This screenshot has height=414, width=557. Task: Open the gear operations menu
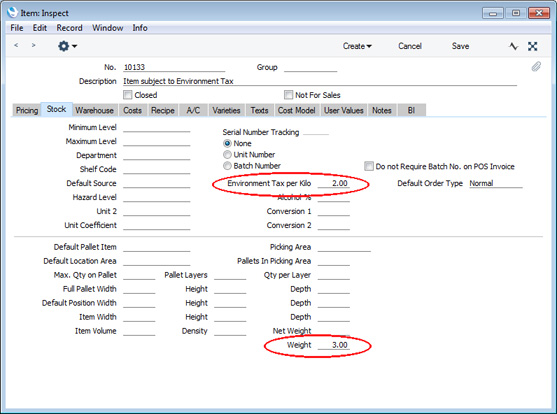67,46
